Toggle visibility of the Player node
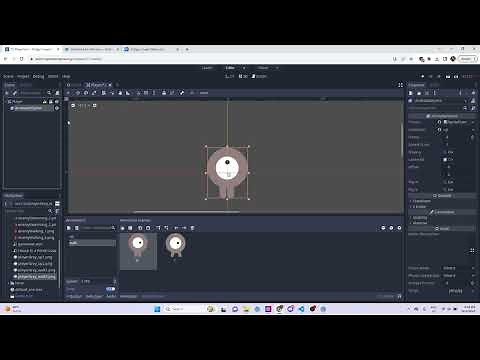 pos(57,101)
